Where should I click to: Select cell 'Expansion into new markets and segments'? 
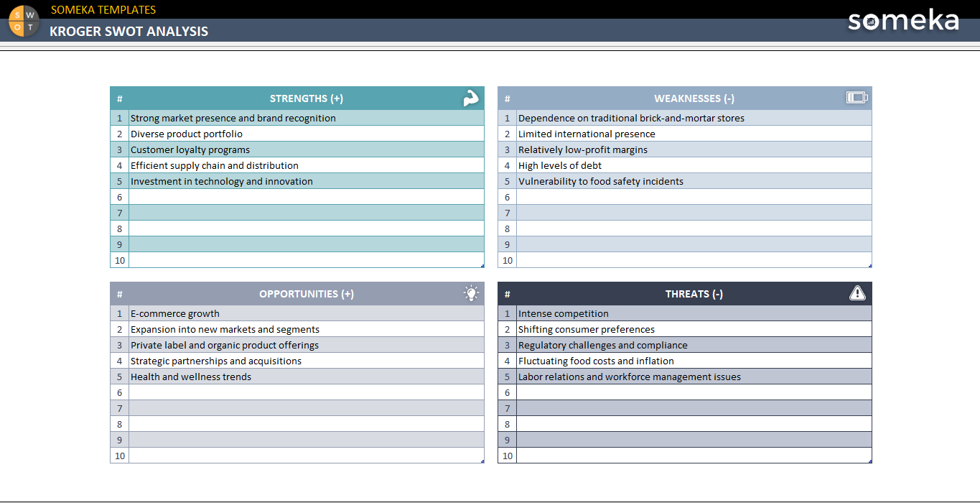click(307, 329)
